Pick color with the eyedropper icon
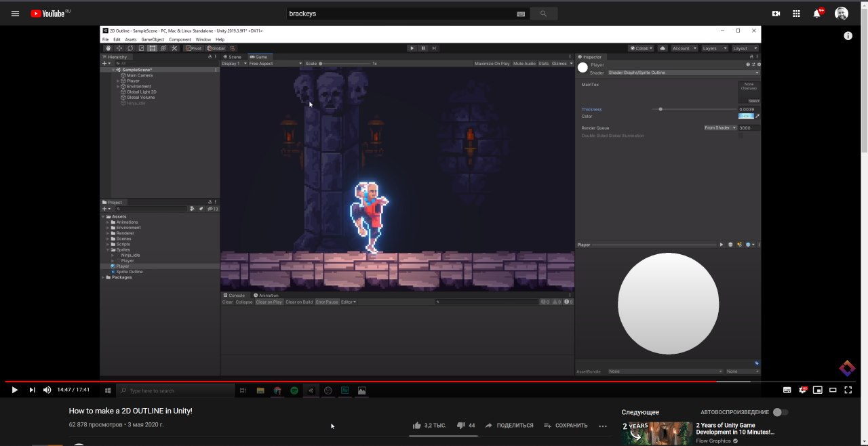The width and height of the screenshot is (868, 446). pos(757,116)
